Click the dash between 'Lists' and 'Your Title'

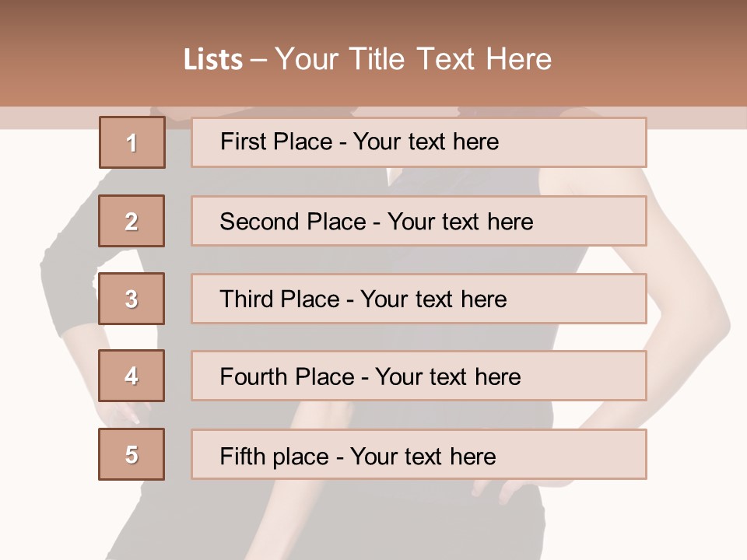click(258, 61)
